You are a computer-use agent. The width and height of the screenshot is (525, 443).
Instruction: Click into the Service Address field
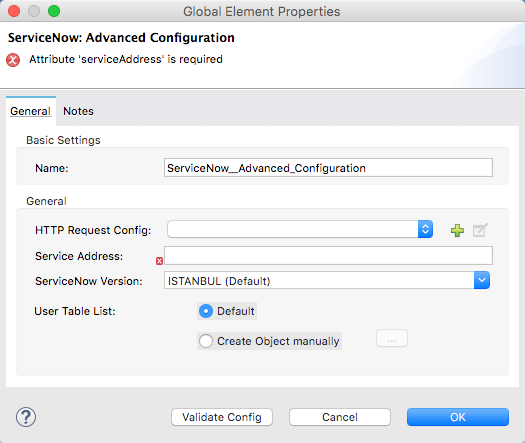pos(328,255)
